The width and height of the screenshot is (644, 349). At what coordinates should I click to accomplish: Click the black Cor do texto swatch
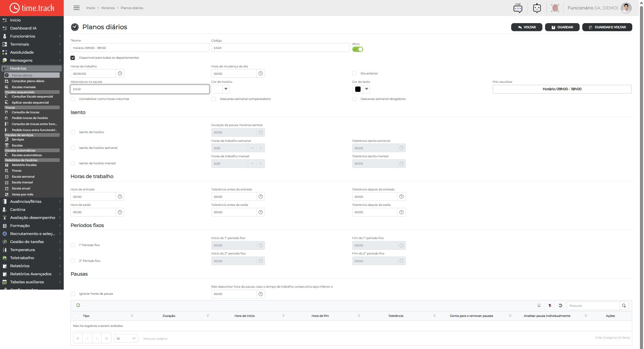tap(358, 89)
